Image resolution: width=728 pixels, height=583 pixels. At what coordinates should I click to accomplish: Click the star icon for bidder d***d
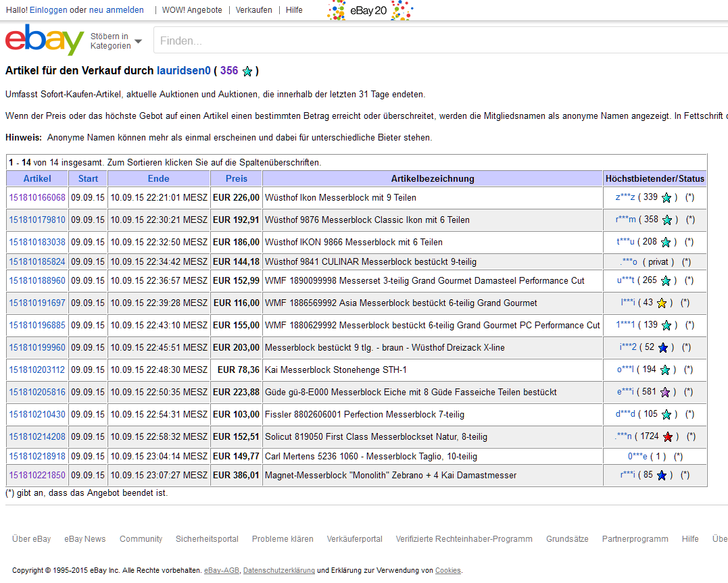tap(666, 415)
